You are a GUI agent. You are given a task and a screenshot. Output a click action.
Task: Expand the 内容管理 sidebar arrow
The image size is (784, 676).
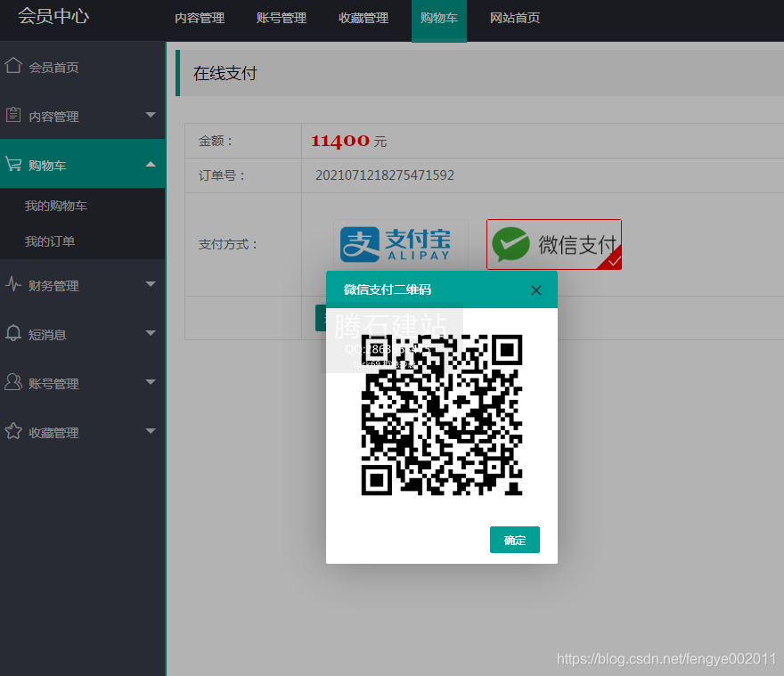[x=151, y=115]
